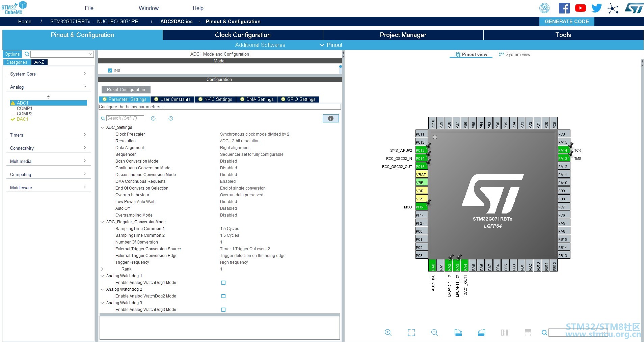Switch to Project Manager tab
The width and height of the screenshot is (644, 342).
pyautogui.click(x=403, y=35)
